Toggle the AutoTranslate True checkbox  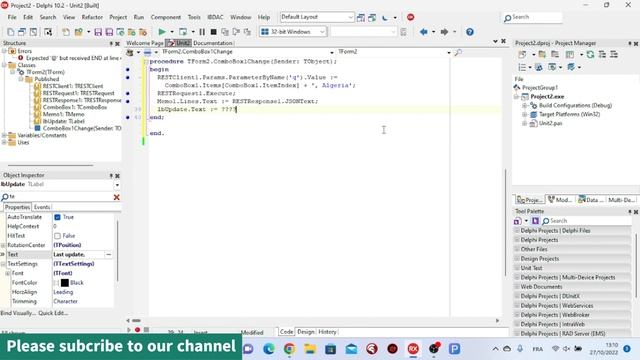tap(58, 217)
